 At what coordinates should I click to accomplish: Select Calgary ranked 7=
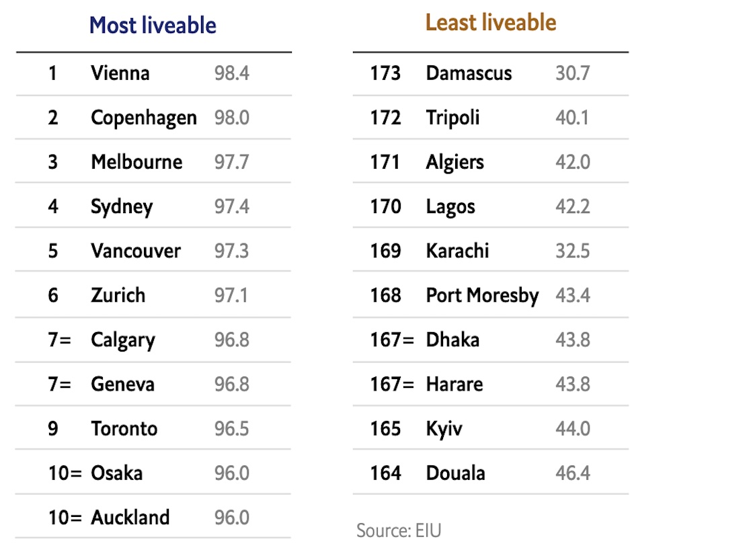pyautogui.click(x=123, y=340)
